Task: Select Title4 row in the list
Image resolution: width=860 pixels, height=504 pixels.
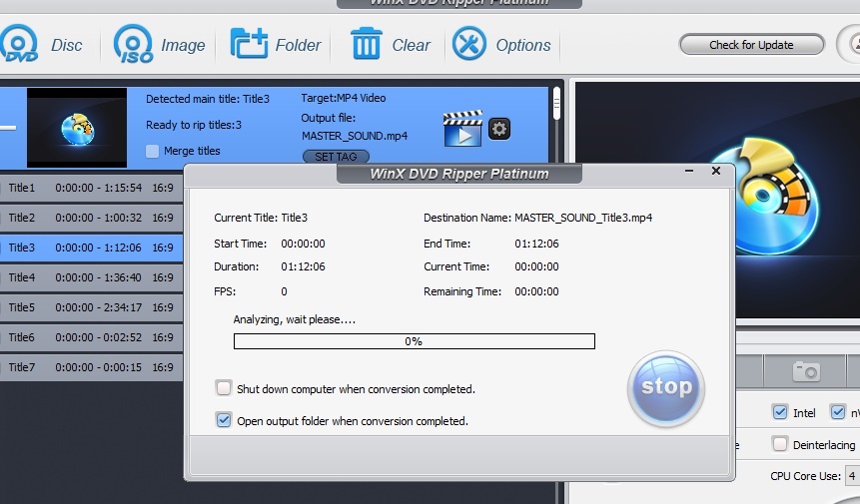Action: pyautogui.click(x=91, y=277)
